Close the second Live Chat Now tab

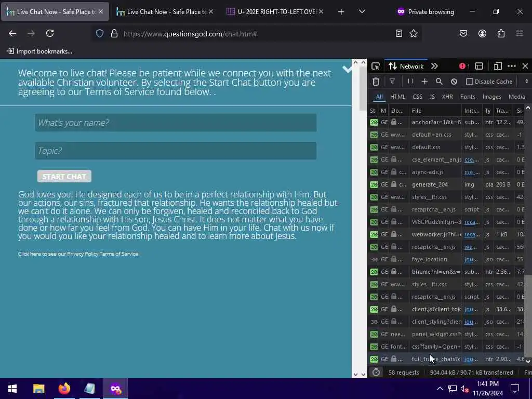tap(211, 11)
